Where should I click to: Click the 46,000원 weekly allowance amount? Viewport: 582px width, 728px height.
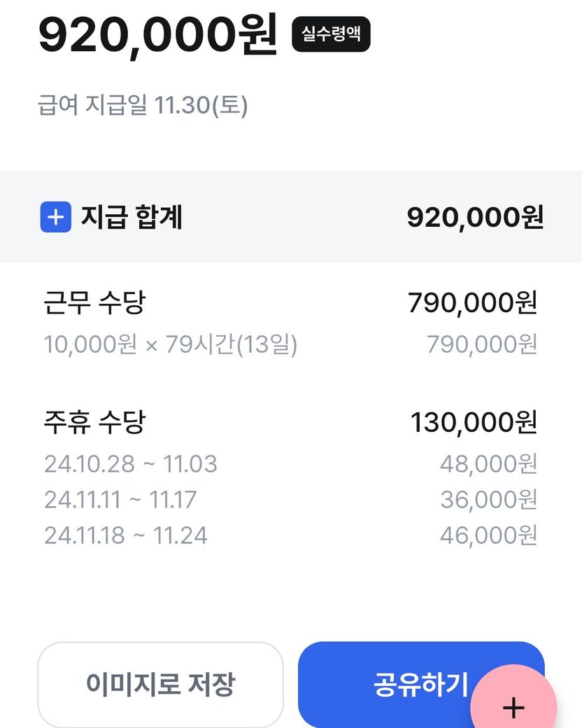(488, 535)
